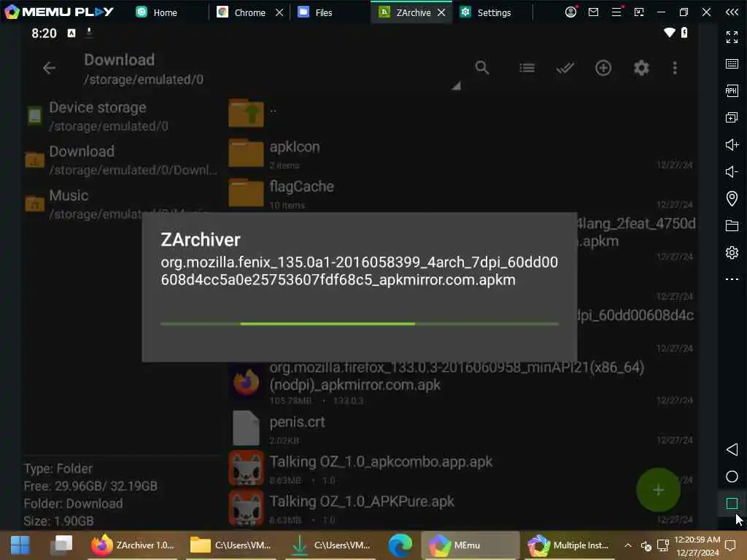This screenshot has width=747, height=560.
Task: Show more sidebar tools (three dots)
Action: point(732,279)
